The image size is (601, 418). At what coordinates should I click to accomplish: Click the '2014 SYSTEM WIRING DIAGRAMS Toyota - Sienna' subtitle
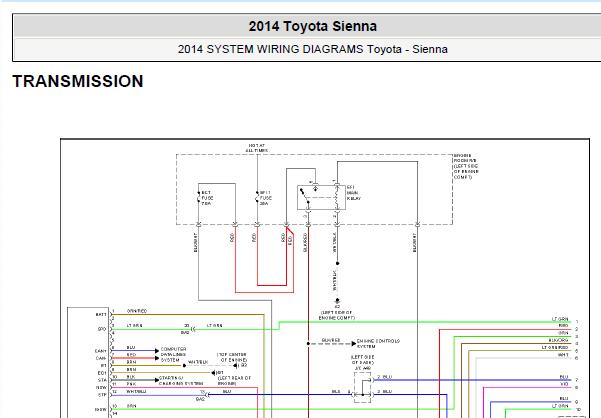[x=312, y=49]
